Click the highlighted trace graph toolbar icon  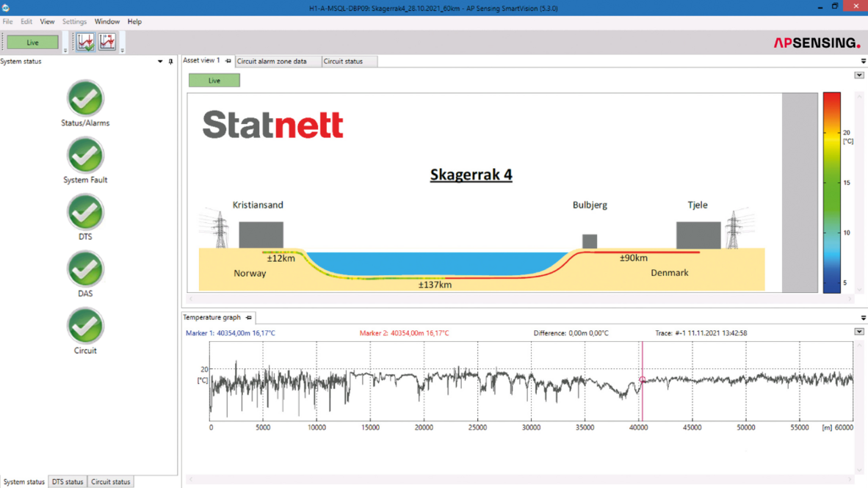(84, 42)
